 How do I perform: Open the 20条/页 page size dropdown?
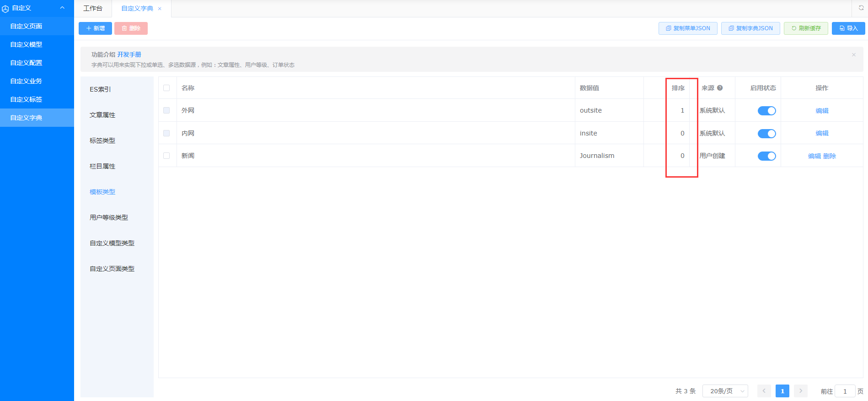coord(725,391)
